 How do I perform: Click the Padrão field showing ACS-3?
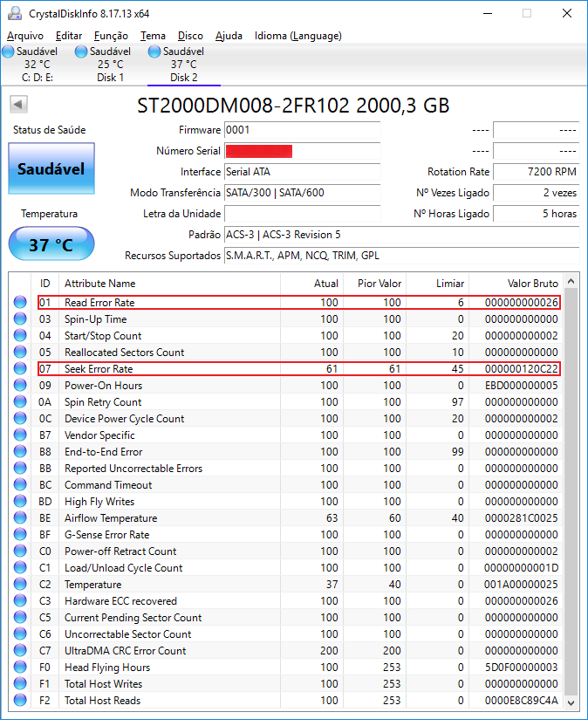pyautogui.click(x=402, y=235)
